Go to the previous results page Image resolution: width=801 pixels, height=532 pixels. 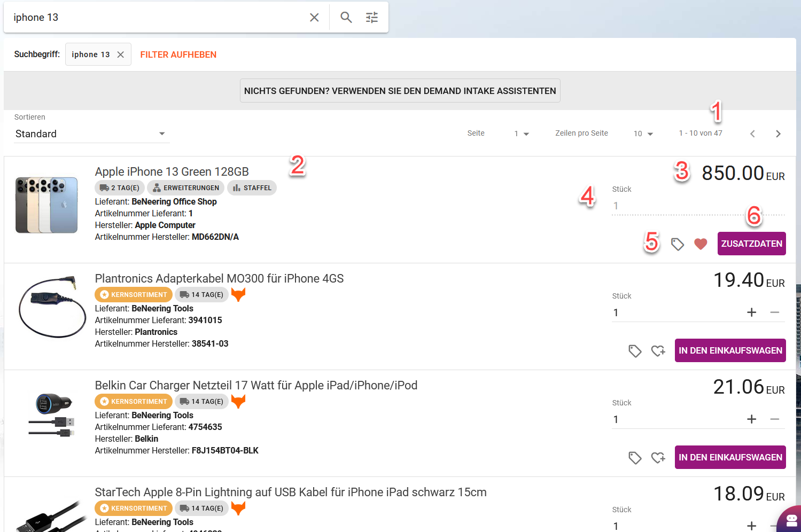click(x=752, y=134)
